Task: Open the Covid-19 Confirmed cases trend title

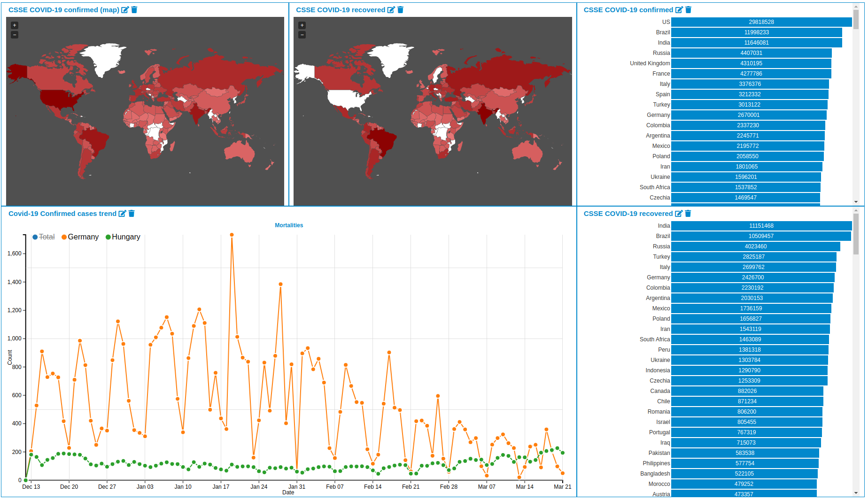Action: click(x=62, y=214)
